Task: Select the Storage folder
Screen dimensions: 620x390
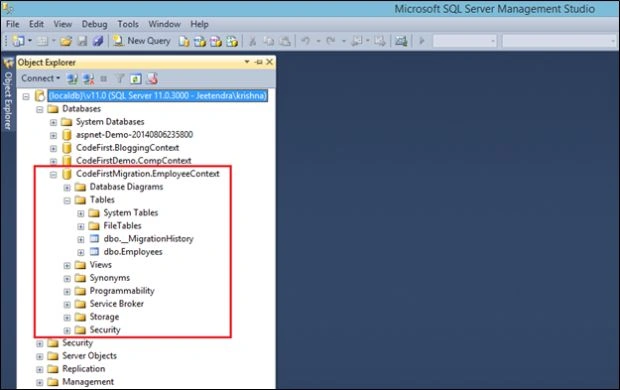Action: click(104, 317)
